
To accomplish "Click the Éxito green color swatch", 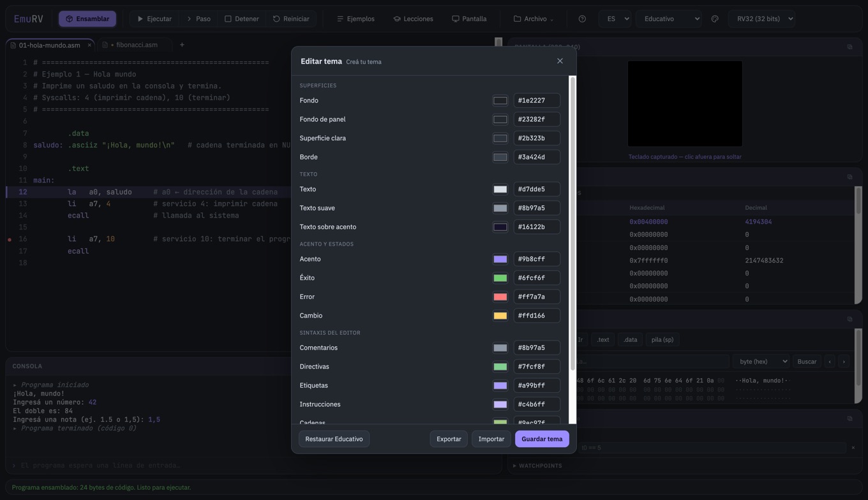I will [x=500, y=278].
